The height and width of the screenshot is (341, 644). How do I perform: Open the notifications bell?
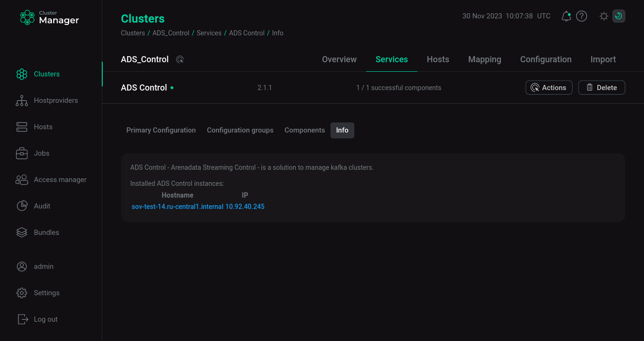tap(566, 16)
